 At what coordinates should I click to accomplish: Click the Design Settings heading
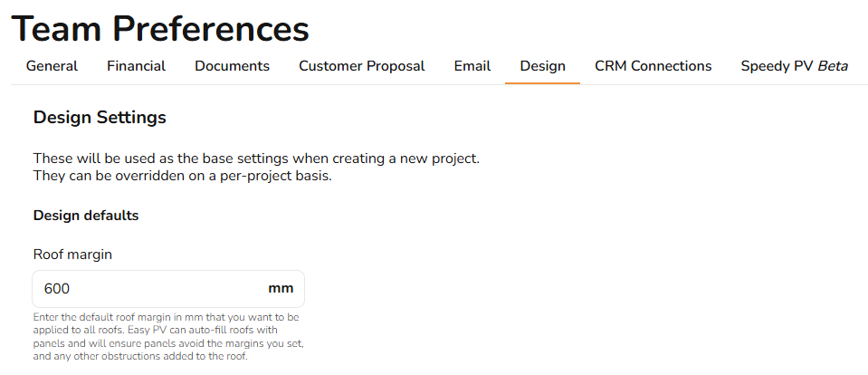(x=100, y=118)
